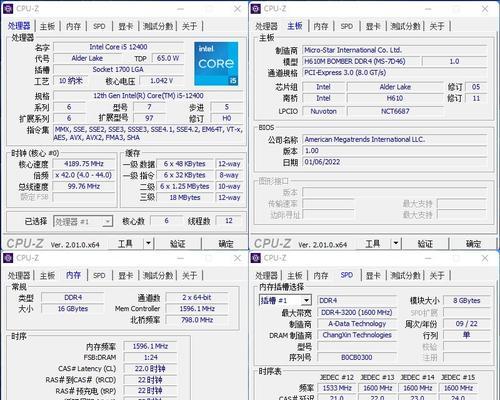500x400 pixels.
Task: Go to 处理器 tab in the SPD window
Action: pyautogui.click(x=266, y=275)
